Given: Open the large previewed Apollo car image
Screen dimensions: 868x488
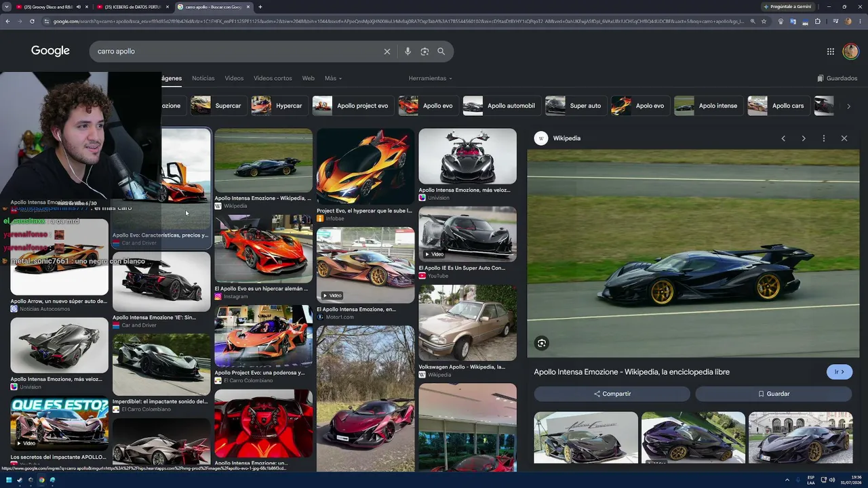Looking at the screenshot, I should pyautogui.click(x=693, y=253).
